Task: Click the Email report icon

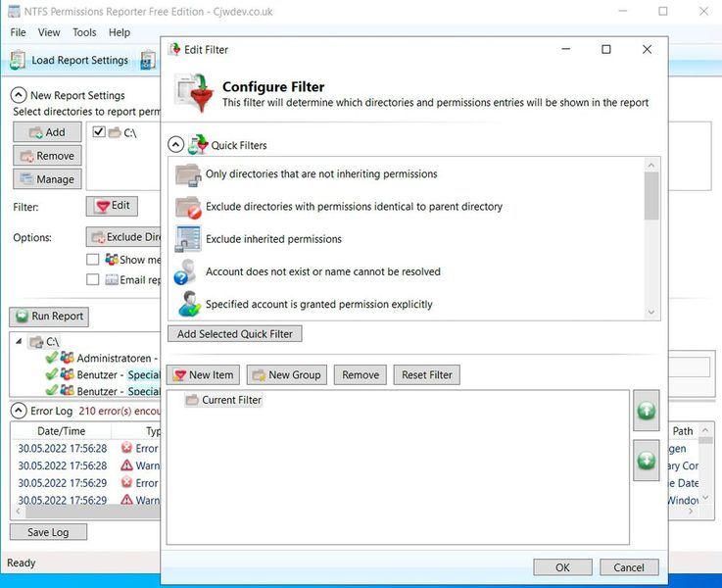Action: (112, 280)
